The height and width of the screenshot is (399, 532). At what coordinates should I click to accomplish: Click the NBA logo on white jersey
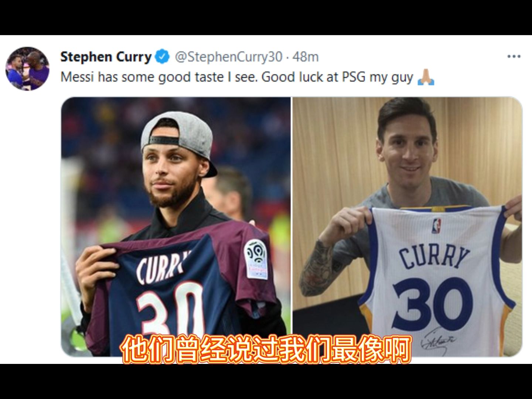pos(437,226)
